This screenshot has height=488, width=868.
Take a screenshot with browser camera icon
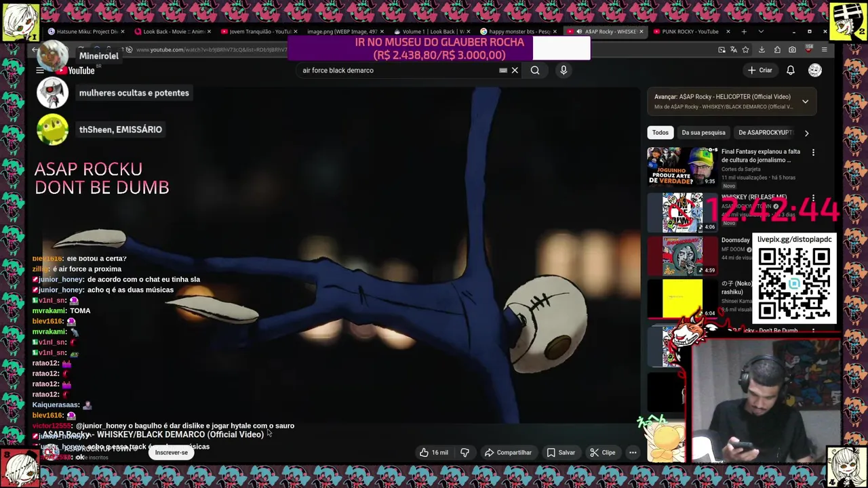pos(792,49)
